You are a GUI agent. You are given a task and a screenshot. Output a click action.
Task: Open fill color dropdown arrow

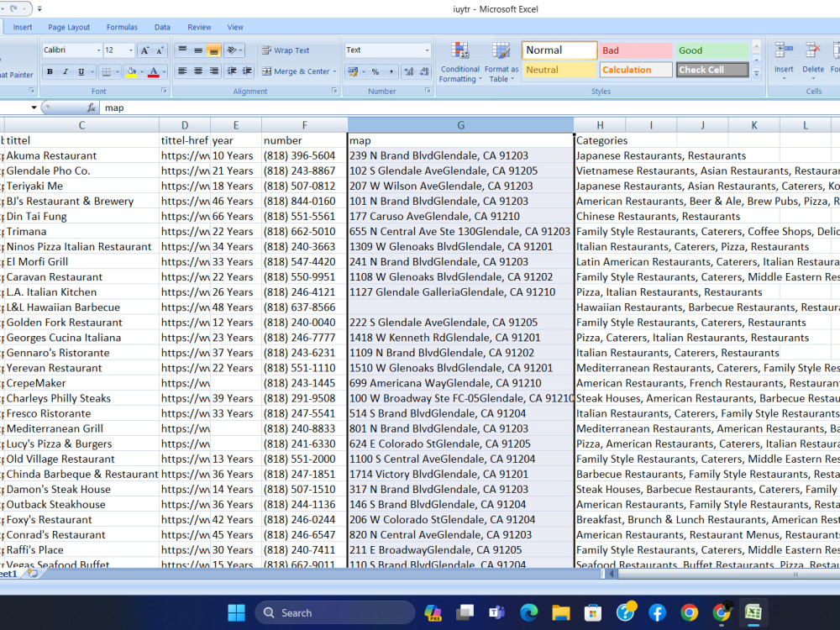coord(141,71)
